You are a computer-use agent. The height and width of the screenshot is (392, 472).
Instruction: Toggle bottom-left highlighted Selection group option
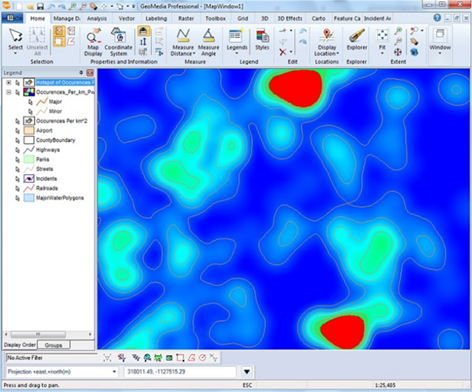59,42
